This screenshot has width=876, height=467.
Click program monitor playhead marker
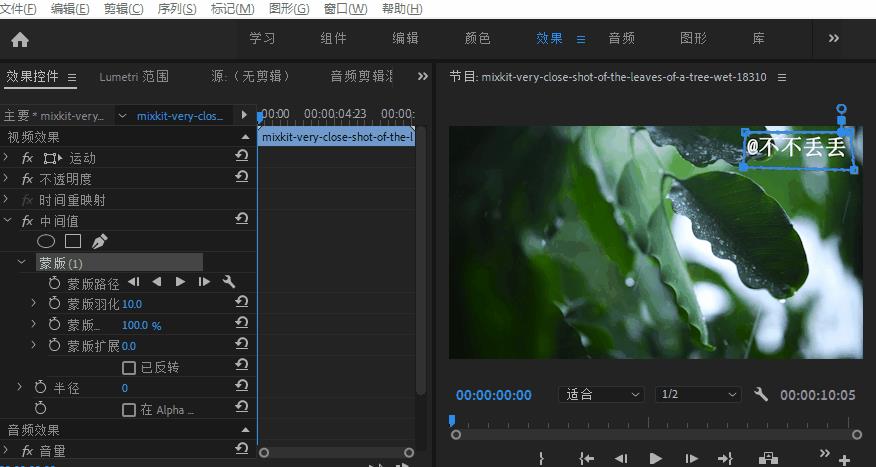pos(452,421)
